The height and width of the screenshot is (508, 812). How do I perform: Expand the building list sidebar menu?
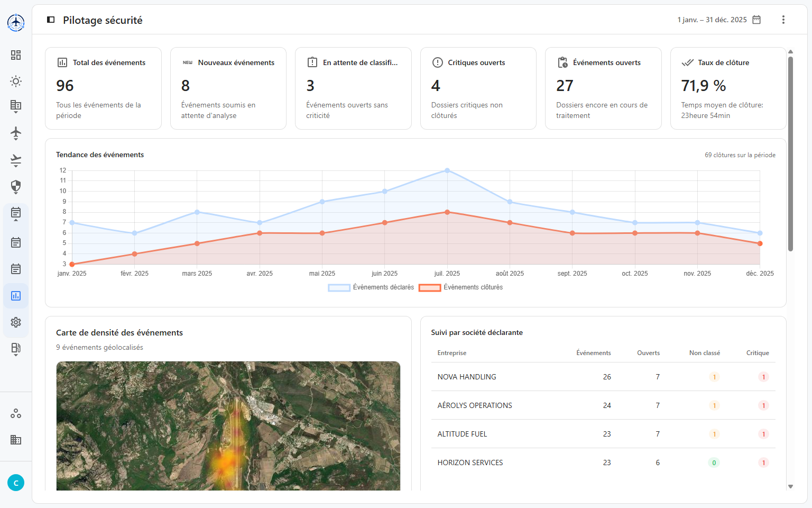click(16, 106)
